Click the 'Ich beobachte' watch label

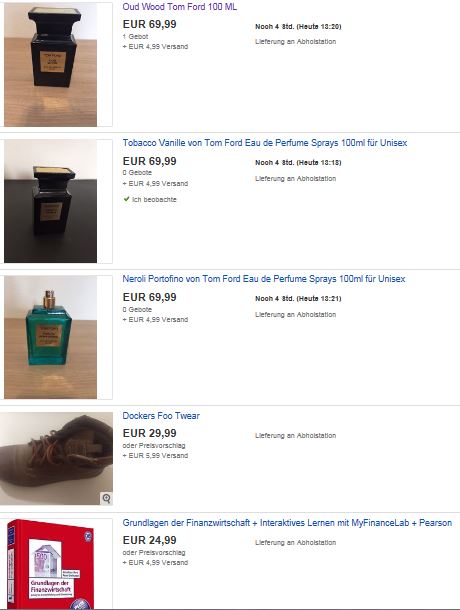point(154,199)
